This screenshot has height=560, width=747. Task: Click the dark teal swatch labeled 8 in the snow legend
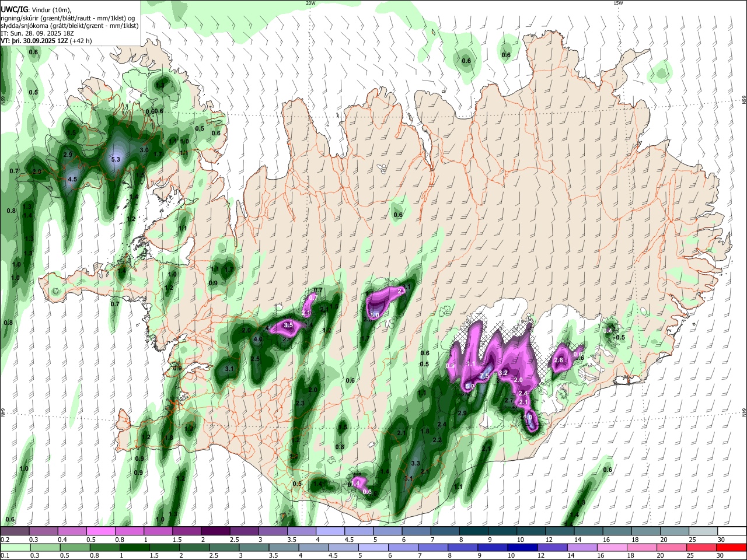click(x=473, y=531)
